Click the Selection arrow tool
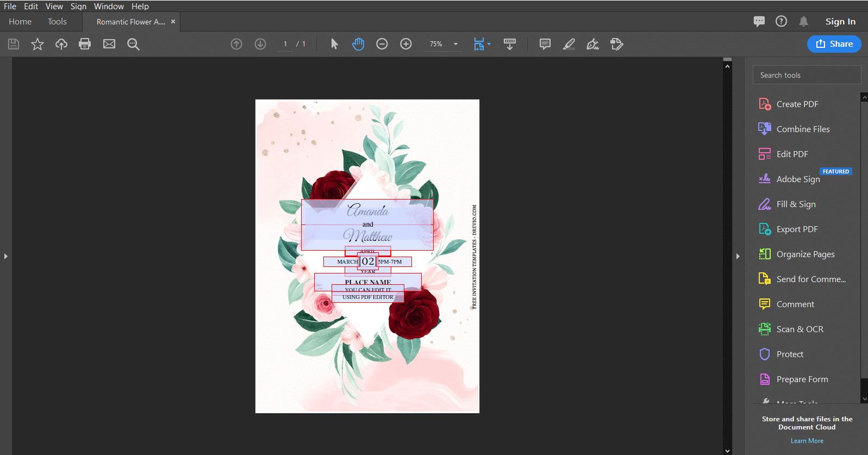This screenshot has width=868, height=455. point(334,44)
